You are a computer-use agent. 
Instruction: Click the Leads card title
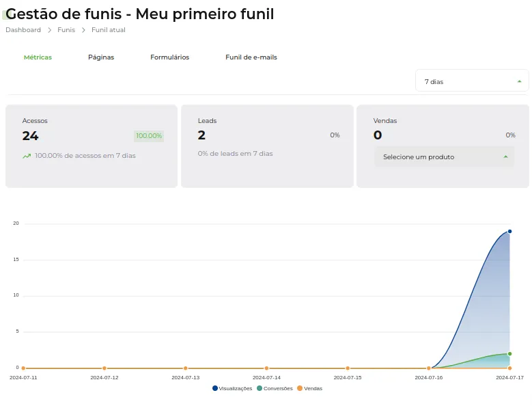click(208, 120)
